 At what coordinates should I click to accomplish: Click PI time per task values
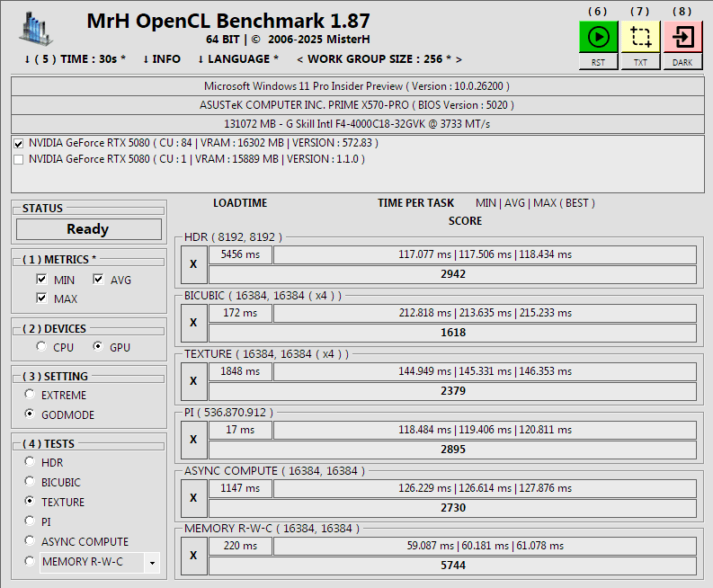[x=485, y=430]
